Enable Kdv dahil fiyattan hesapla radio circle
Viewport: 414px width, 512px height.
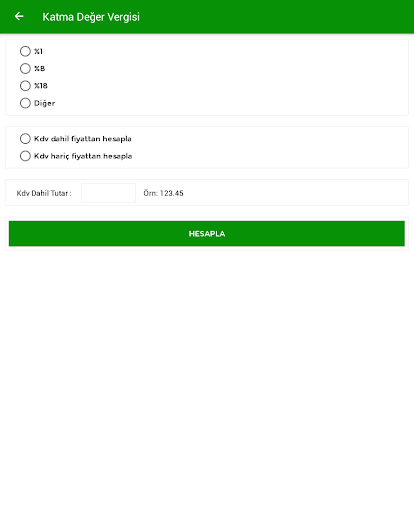25,139
